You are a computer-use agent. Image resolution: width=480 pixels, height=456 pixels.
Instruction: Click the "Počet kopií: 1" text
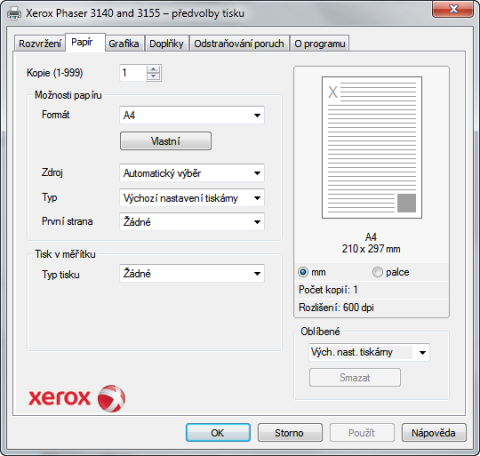click(x=328, y=290)
